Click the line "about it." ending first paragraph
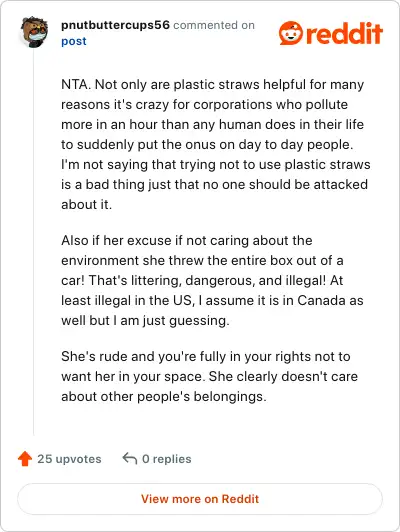Image resolution: width=400 pixels, height=532 pixels. click(87, 205)
